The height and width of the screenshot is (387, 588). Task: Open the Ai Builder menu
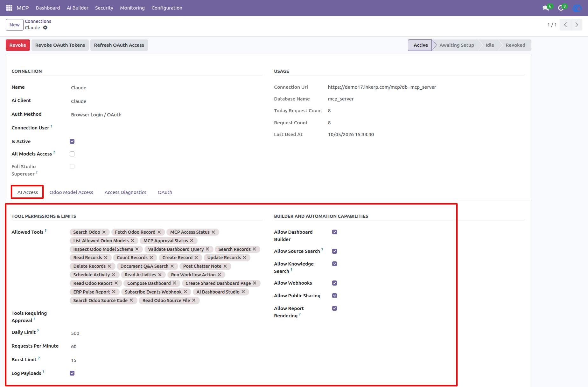pos(78,8)
